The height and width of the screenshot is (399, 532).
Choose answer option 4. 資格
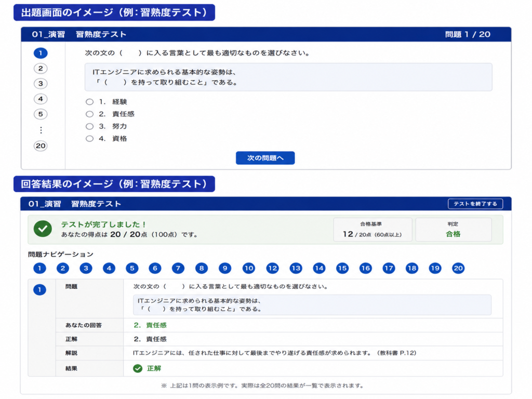click(x=106, y=138)
